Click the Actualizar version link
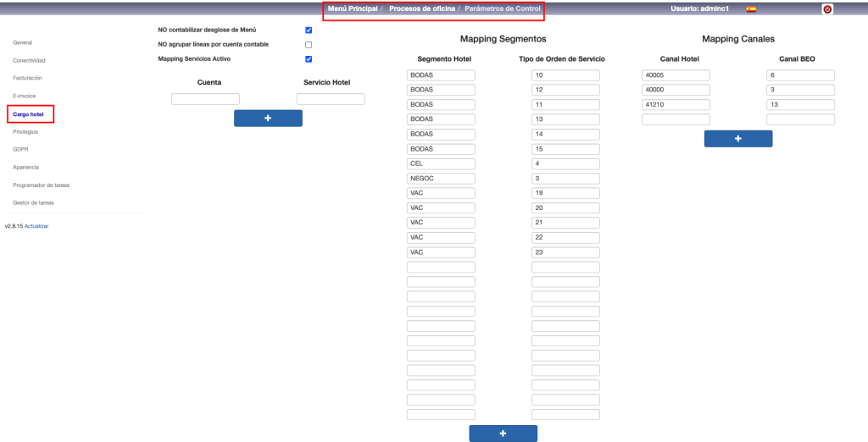 tap(36, 226)
